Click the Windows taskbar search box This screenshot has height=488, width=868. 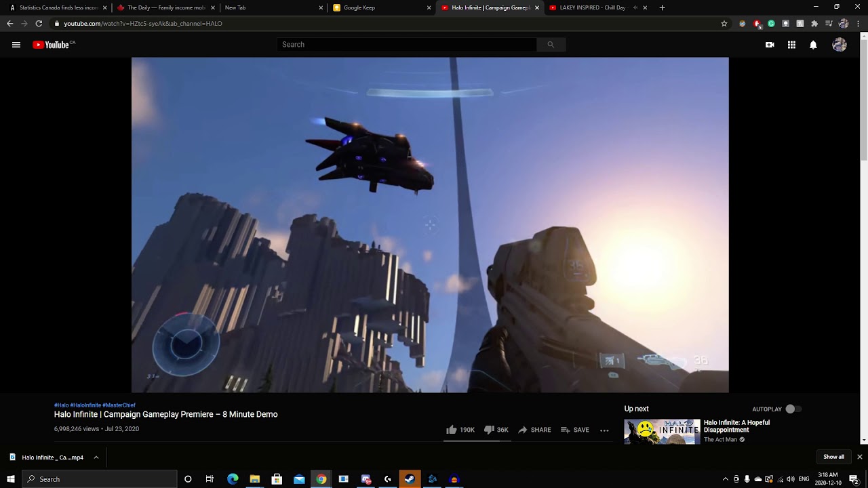pos(100,479)
